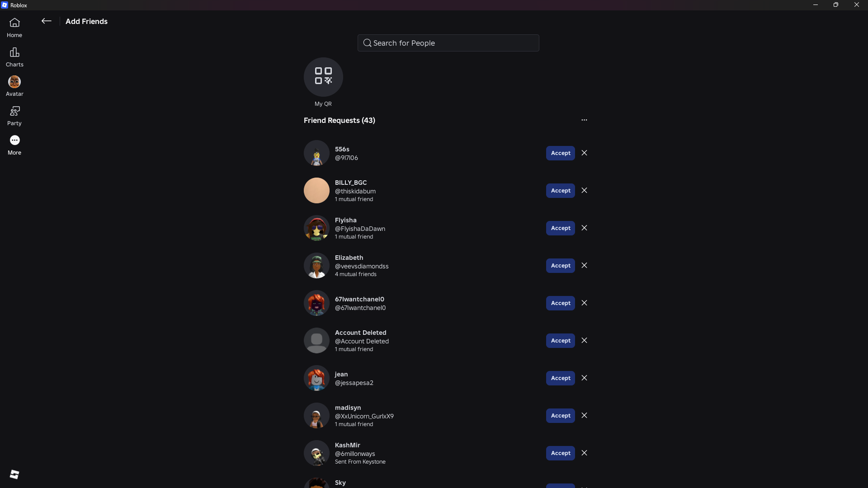The width and height of the screenshot is (868, 488).
Task: Decline BILLY_BGC's friend request
Action: [584, 191]
